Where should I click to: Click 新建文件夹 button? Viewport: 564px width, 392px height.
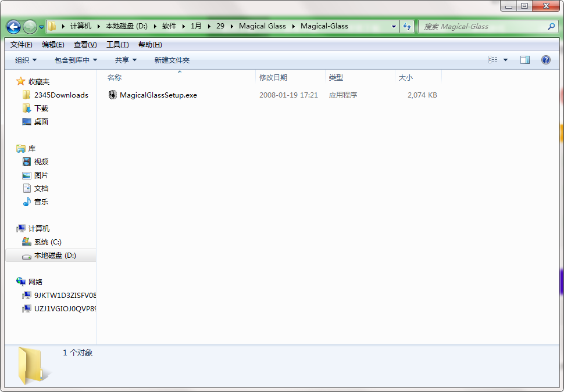click(172, 60)
